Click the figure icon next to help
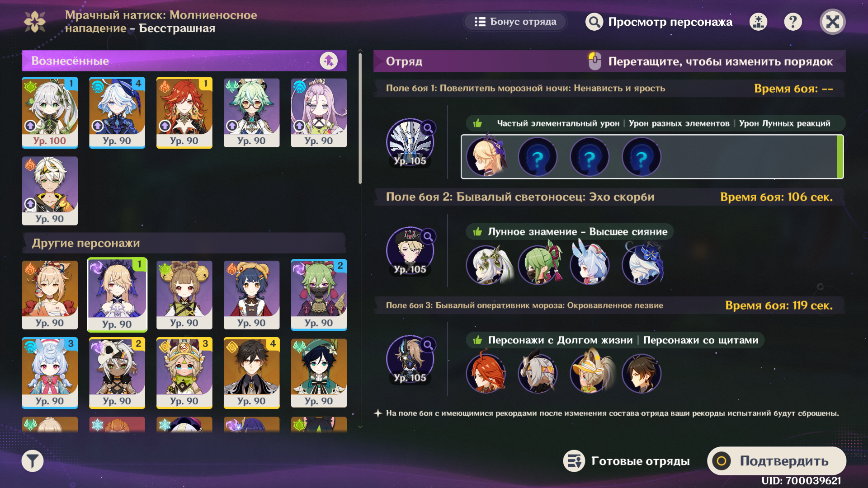868x488 pixels. coord(759,22)
